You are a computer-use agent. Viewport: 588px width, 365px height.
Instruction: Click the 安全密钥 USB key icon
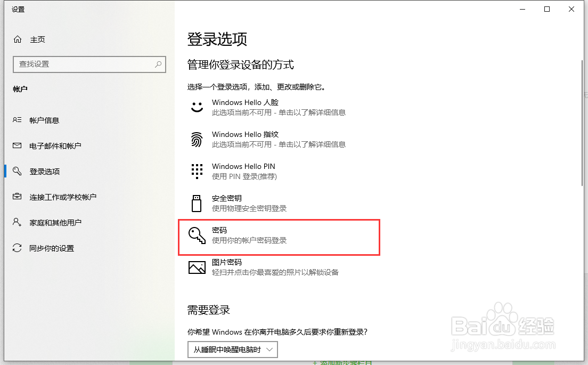pyautogui.click(x=197, y=203)
